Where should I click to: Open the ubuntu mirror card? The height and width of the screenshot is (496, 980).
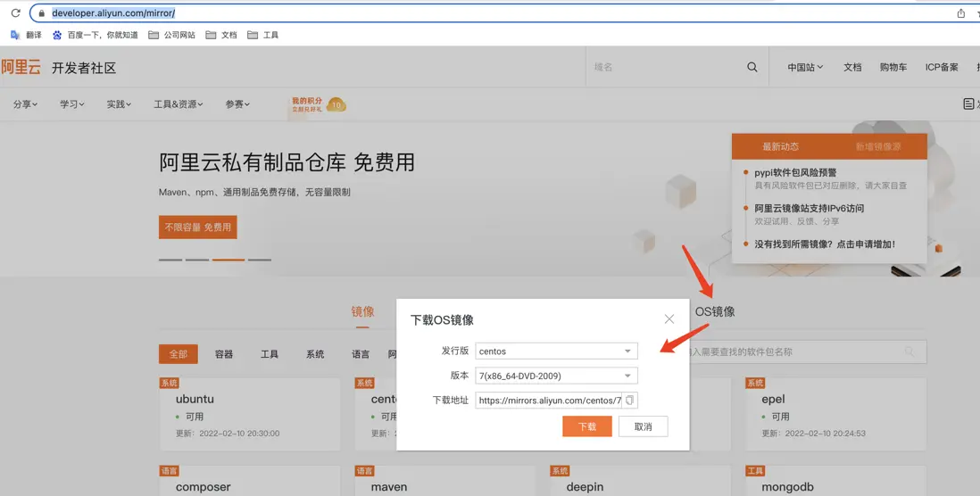click(250, 414)
